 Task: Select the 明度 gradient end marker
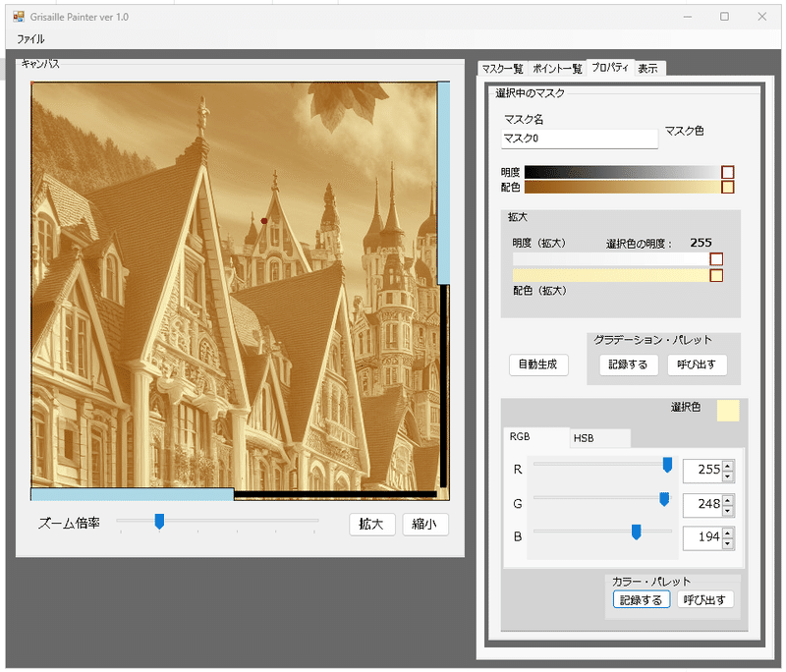pyautogui.click(x=728, y=172)
